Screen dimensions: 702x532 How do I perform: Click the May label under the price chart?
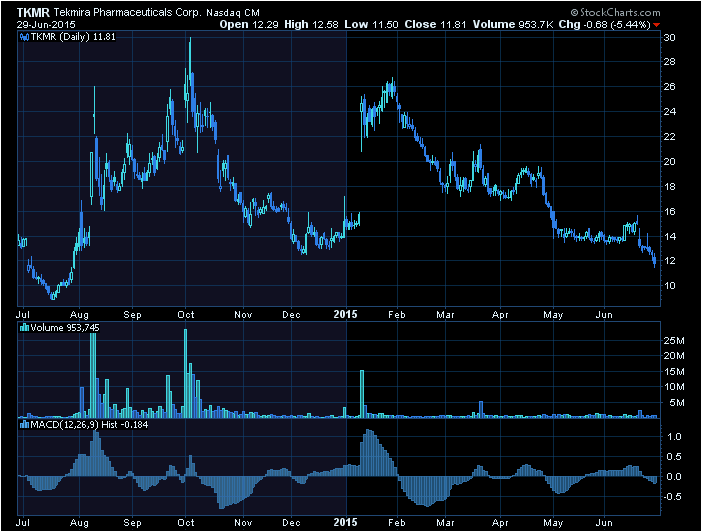pos(553,315)
